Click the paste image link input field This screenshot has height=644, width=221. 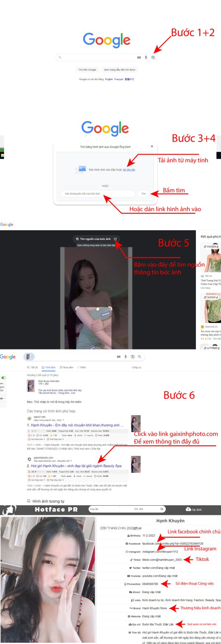click(98, 193)
